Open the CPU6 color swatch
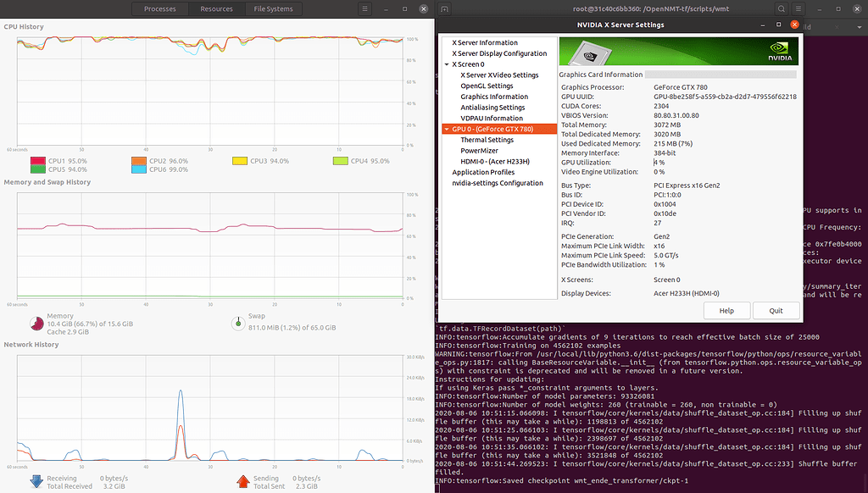Viewport: 868px width, 493px height. [139, 169]
